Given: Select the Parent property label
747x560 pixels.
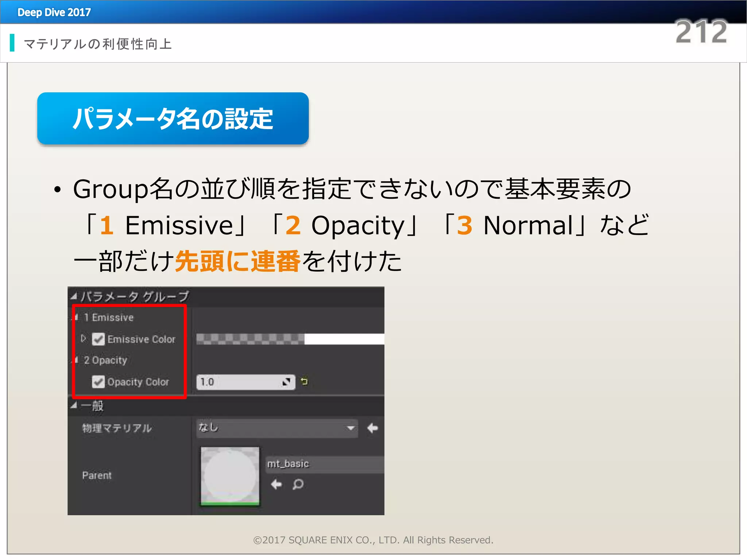Looking at the screenshot, I should pos(97,475).
